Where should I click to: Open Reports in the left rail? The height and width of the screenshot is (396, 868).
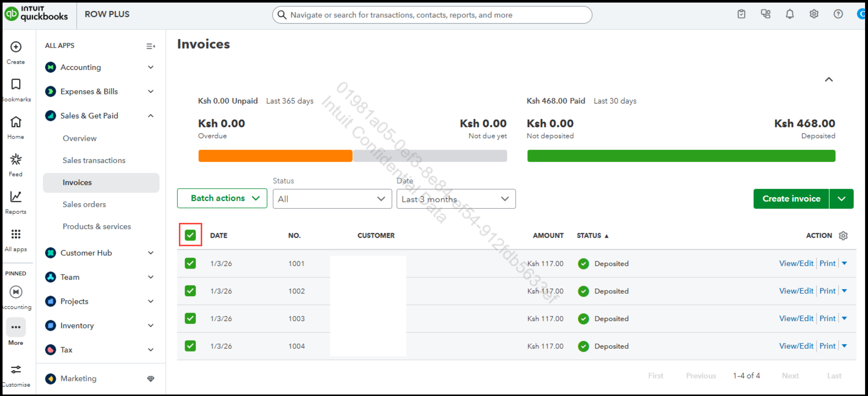[x=16, y=197]
